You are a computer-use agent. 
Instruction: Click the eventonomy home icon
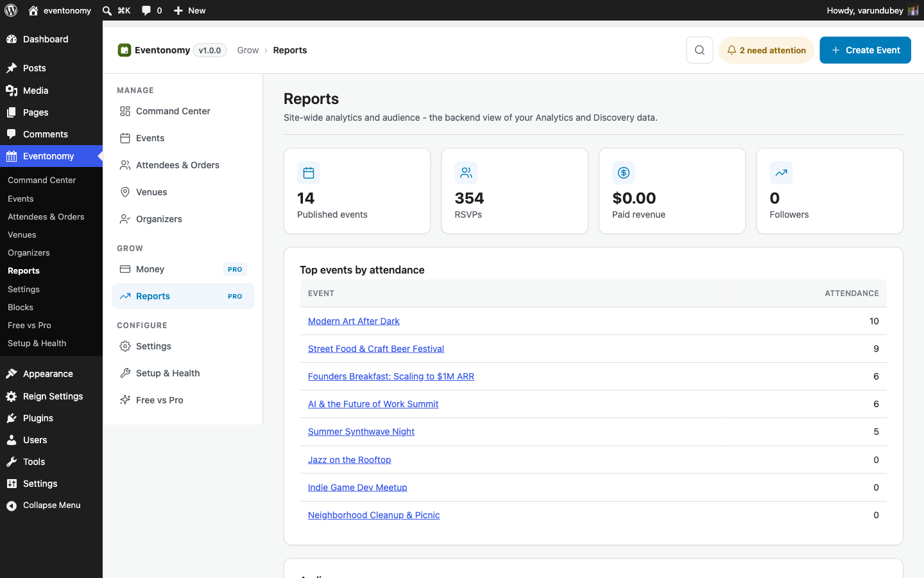[33, 10]
